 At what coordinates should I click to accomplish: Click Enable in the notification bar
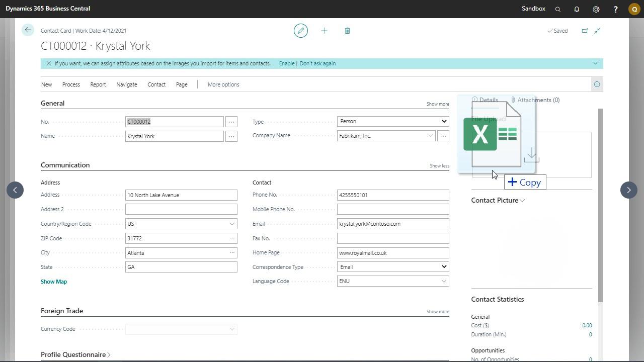coord(286,63)
